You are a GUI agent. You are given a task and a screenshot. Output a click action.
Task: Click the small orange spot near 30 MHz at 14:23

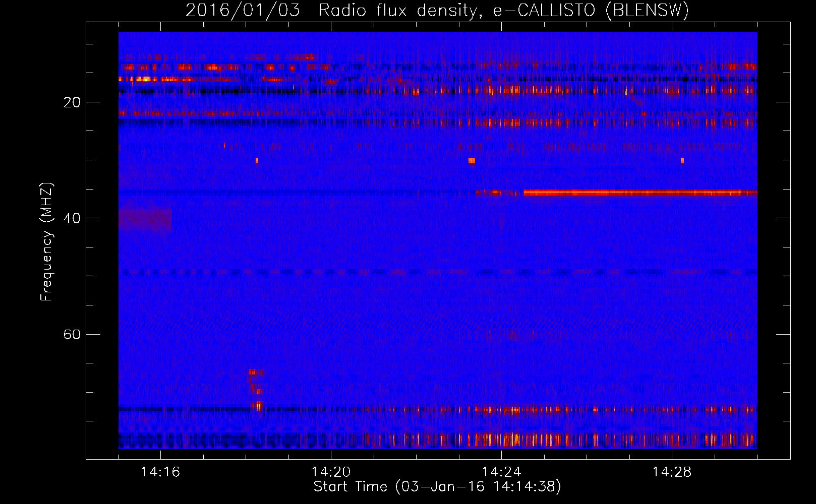(x=472, y=161)
